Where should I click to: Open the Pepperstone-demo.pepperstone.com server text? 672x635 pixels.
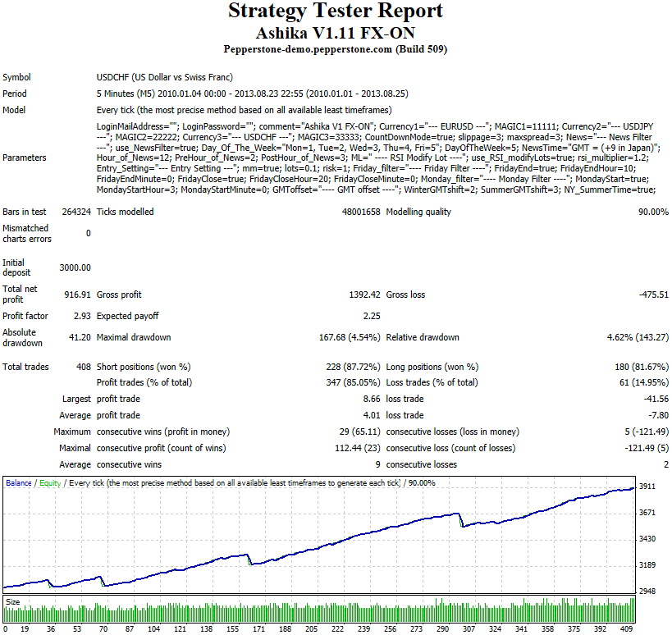(336, 49)
